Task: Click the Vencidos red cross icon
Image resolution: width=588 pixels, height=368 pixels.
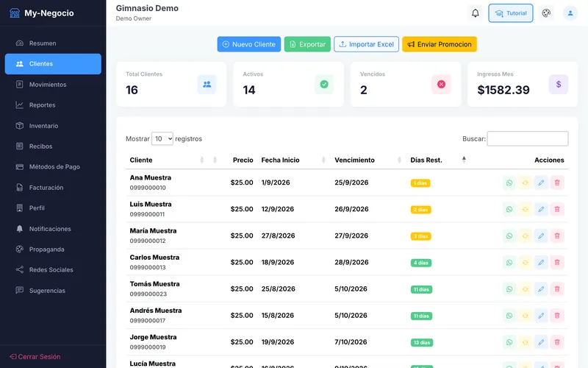Action: click(442, 85)
